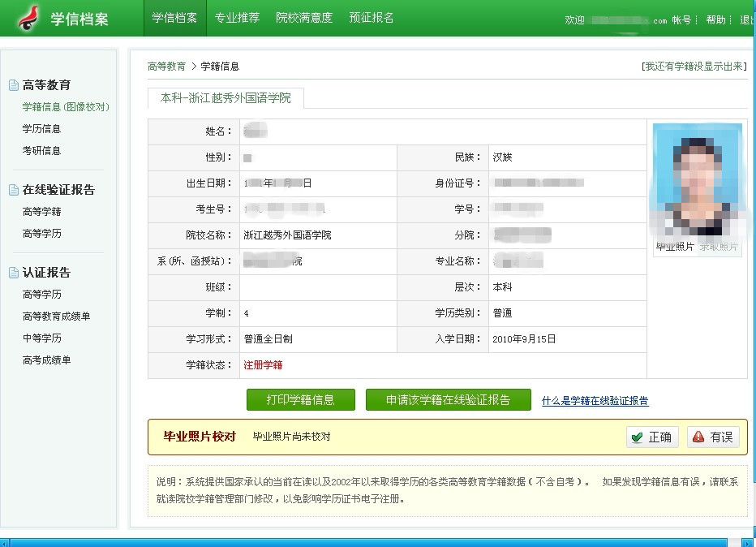Click the 帮助 link in header
This screenshot has height=547, width=756.
pyautogui.click(x=715, y=20)
